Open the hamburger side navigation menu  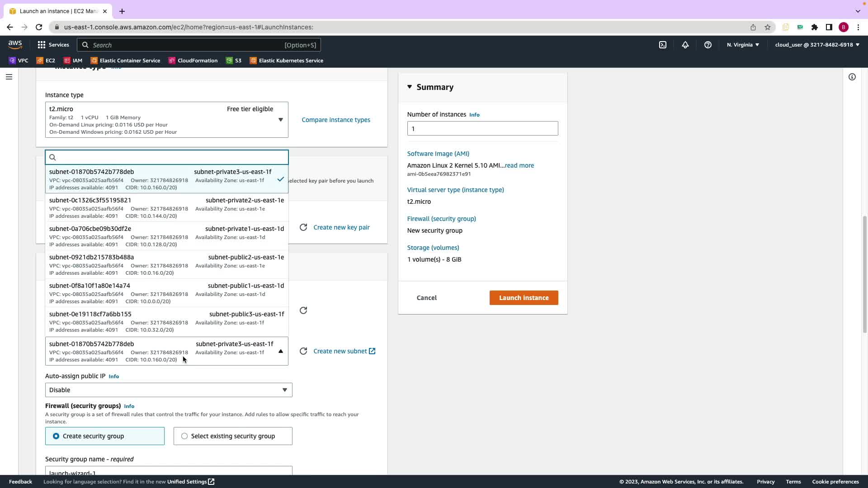(x=9, y=77)
